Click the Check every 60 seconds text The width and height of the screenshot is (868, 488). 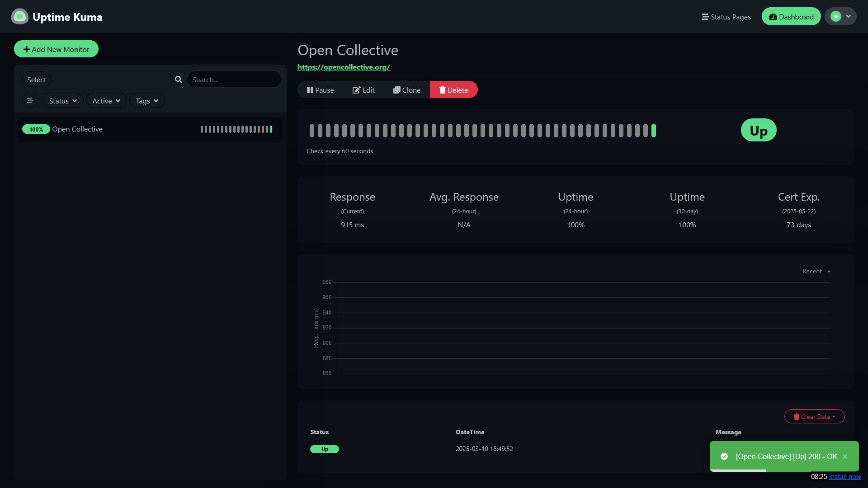[340, 151]
